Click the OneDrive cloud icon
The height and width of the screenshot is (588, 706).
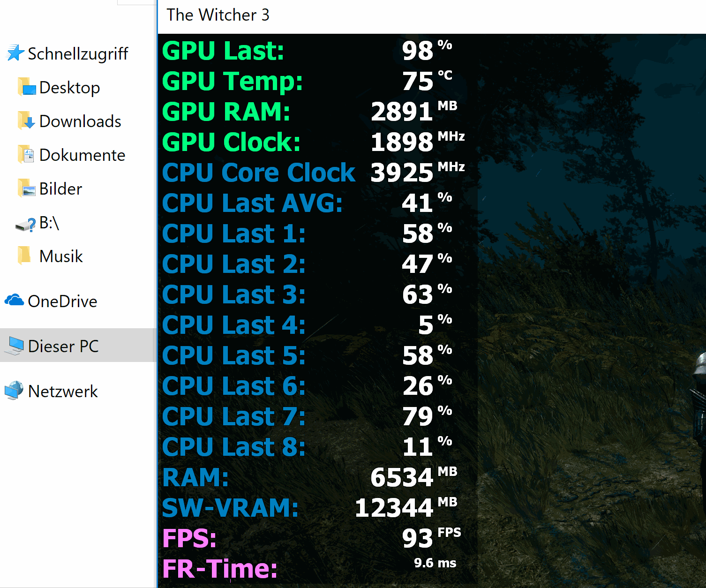point(15,301)
